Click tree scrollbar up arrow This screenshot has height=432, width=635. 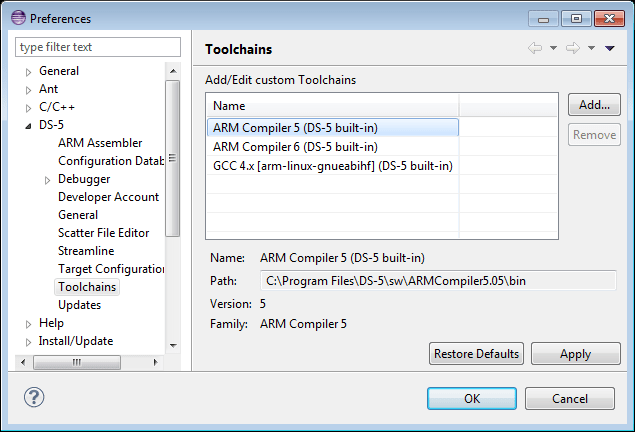[173, 71]
